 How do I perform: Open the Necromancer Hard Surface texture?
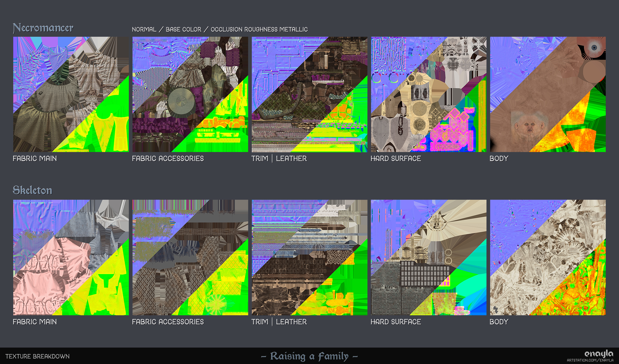429,95
